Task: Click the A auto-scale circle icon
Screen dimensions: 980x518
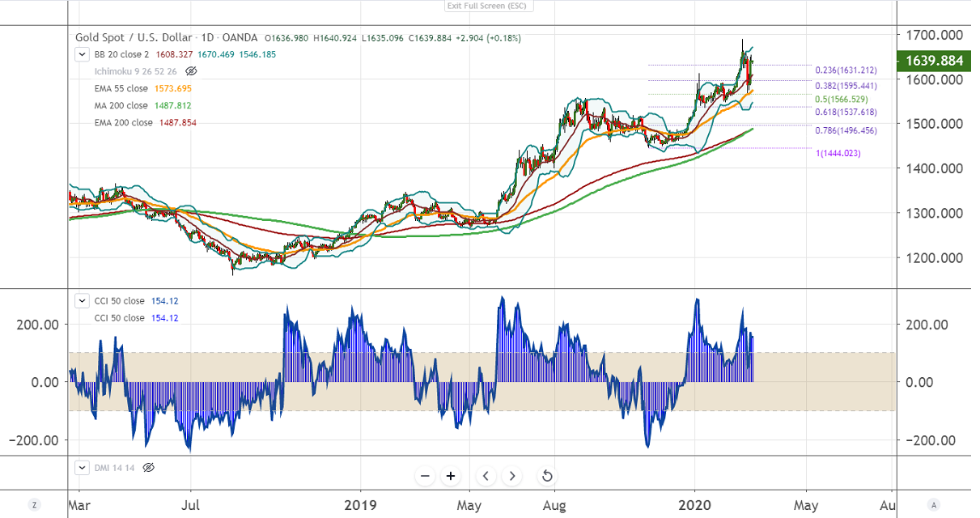Action: pos(934,503)
